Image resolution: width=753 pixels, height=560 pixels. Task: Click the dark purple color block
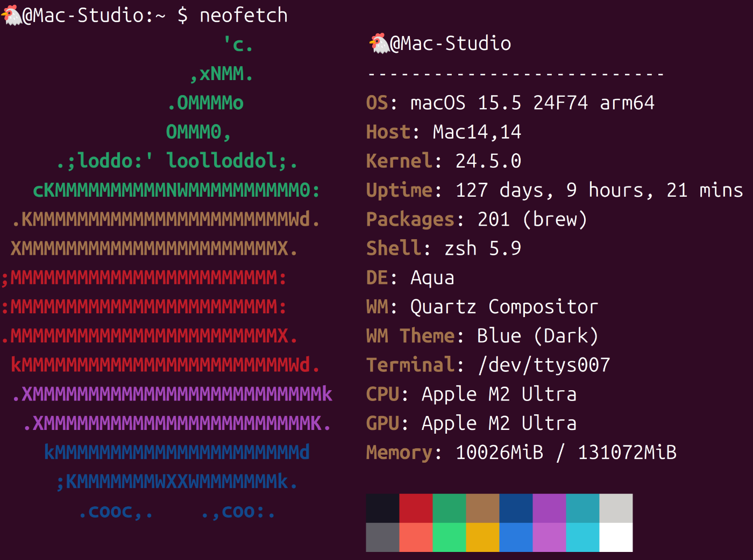point(549,508)
